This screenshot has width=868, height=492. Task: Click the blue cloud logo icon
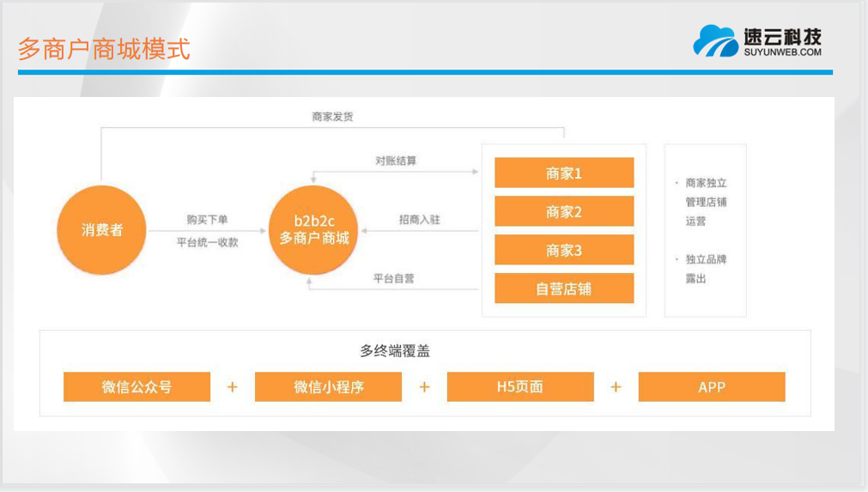[x=715, y=40]
